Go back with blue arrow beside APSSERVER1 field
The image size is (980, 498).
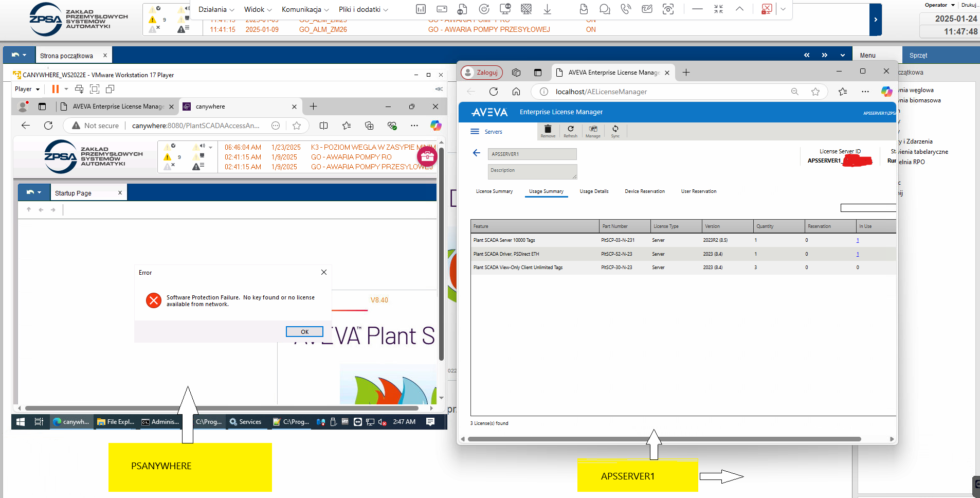point(476,153)
